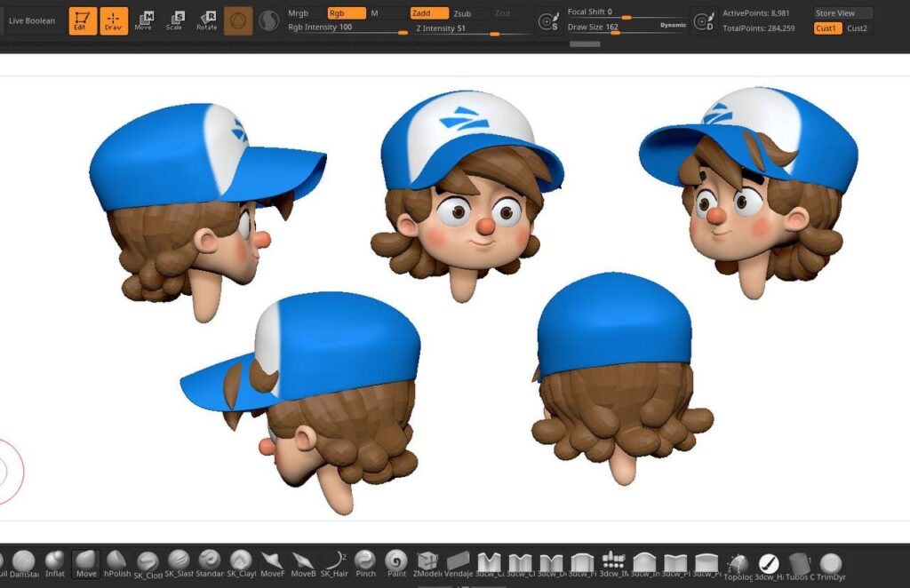Select the Move brush in the bottom shelf
Image resolution: width=910 pixels, height=588 pixels.
coord(86,562)
